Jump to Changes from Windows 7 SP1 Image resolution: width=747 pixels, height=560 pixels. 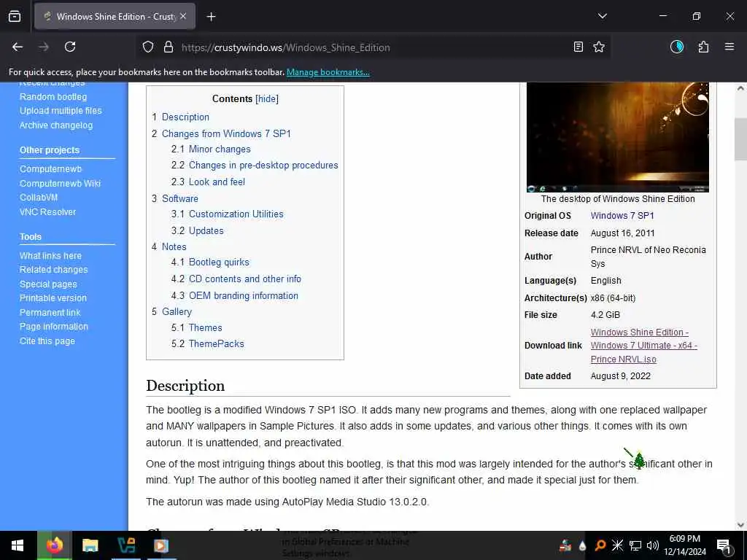pos(226,134)
